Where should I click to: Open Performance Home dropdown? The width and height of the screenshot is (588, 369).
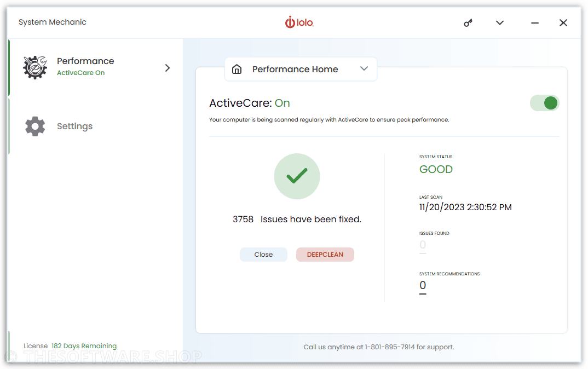[301, 69]
